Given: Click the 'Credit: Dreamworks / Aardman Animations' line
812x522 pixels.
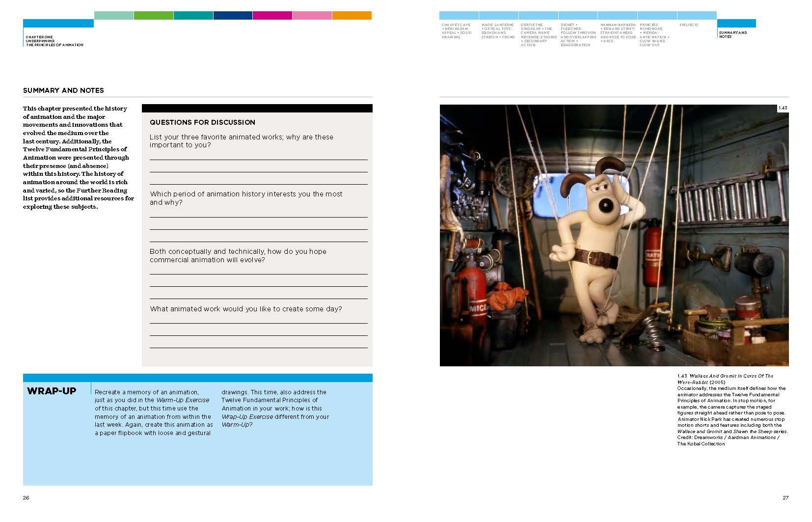Looking at the screenshot, I should (x=728, y=438).
